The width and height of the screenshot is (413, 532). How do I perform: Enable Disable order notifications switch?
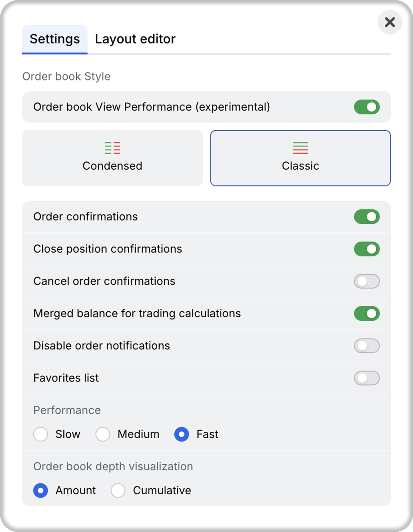pos(367,346)
